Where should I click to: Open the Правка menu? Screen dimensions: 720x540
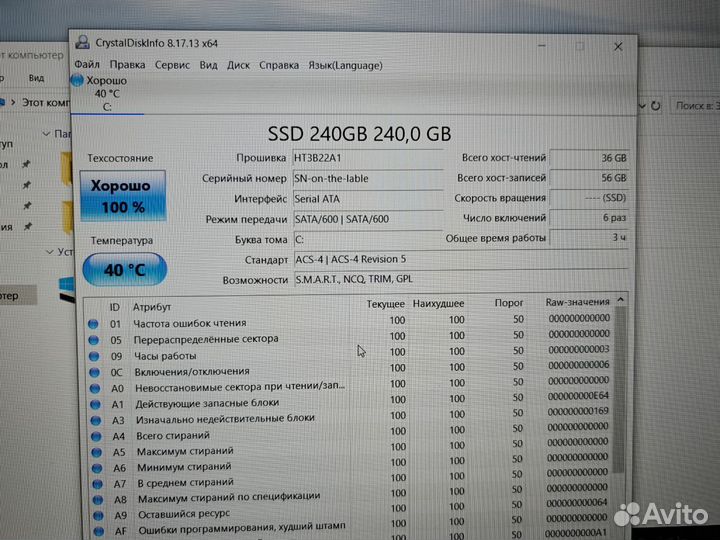click(x=127, y=65)
